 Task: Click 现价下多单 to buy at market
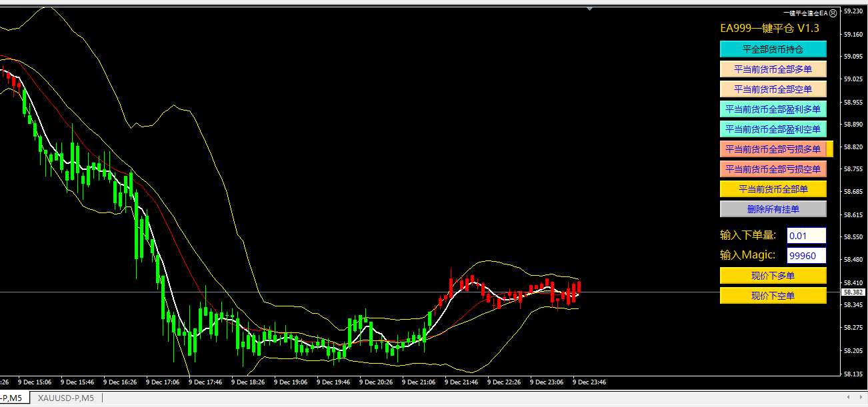coord(773,276)
